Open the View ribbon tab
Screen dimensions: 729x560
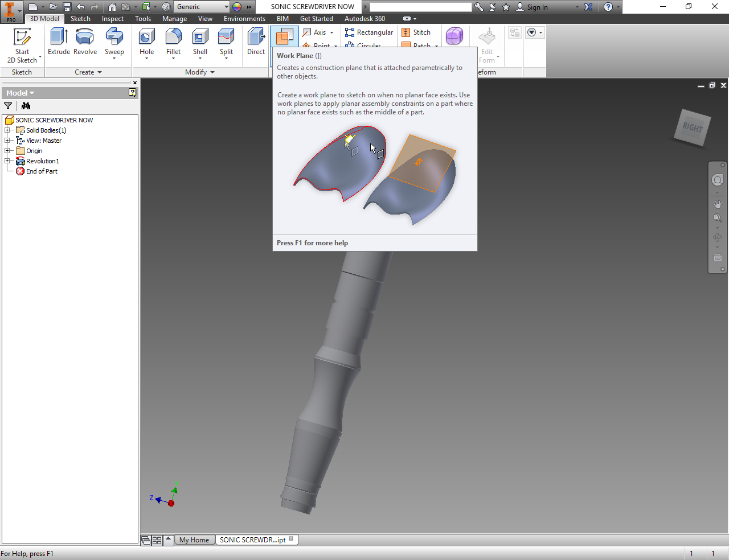click(205, 19)
